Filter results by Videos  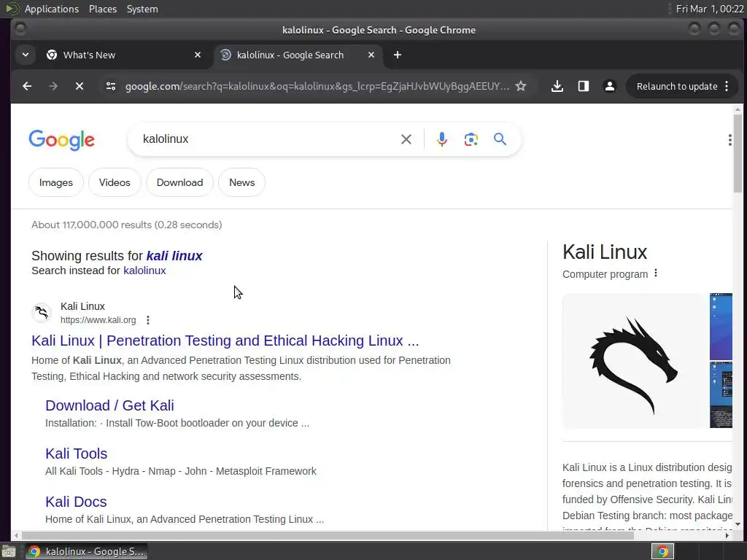coord(115,182)
